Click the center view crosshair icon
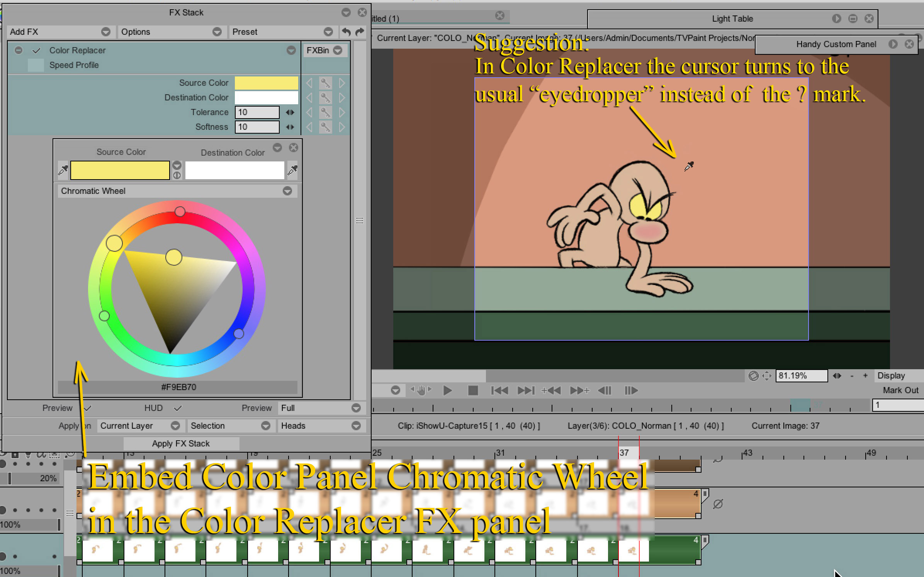924x577 pixels. [x=767, y=376]
